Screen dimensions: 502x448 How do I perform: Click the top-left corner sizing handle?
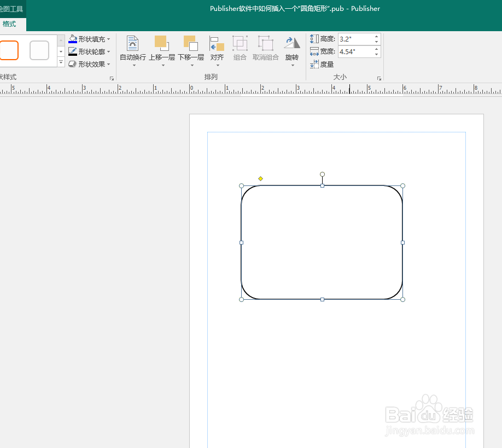click(x=241, y=186)
